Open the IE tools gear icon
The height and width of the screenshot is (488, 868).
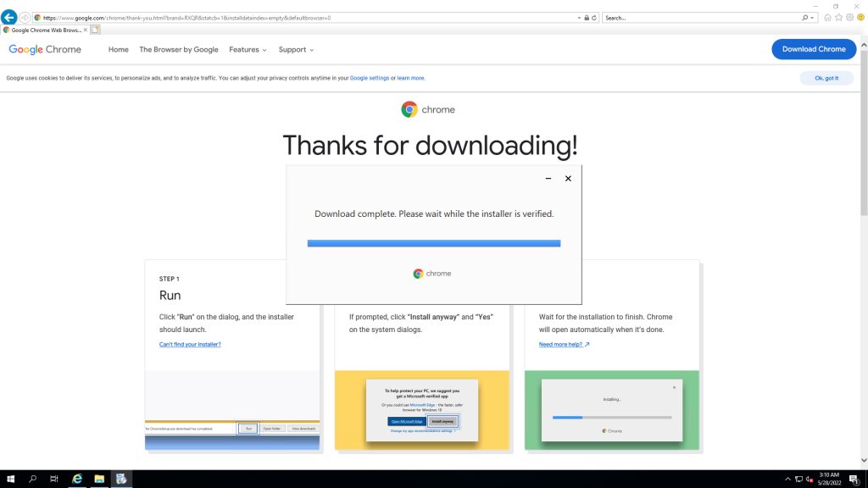(x=849, y=17)
